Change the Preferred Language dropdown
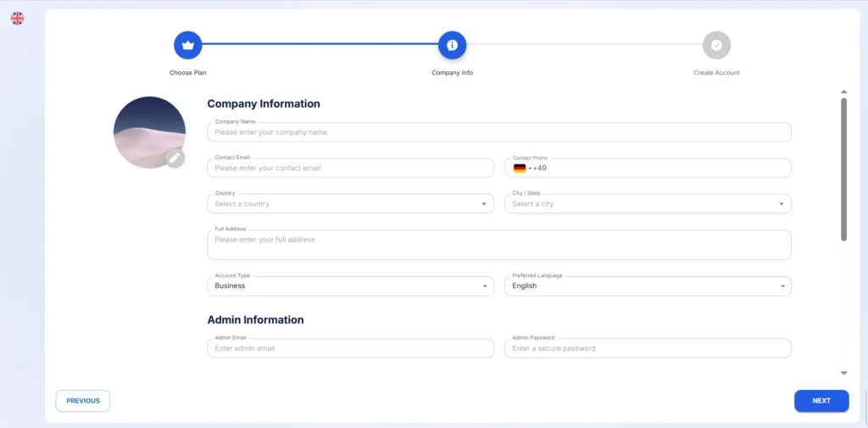This screenshot has width=868, height=428. [x=648, y=286]
